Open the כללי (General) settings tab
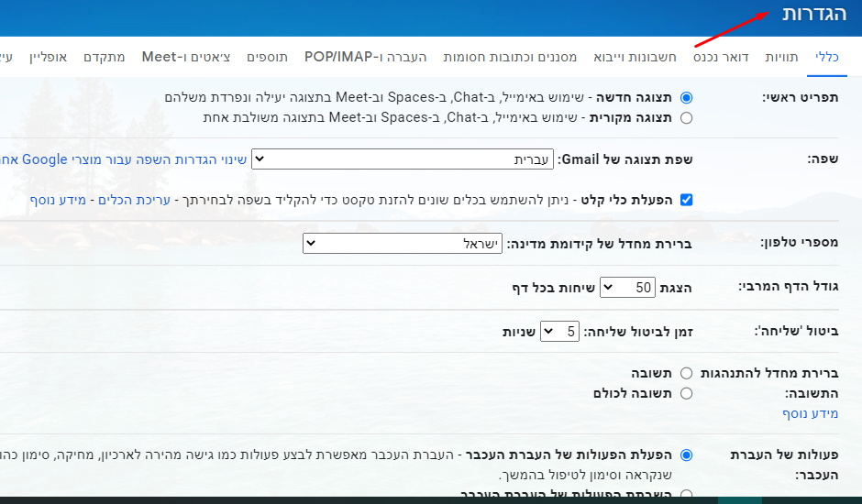This screenshot has height=504, width=862. pos(827,57)
